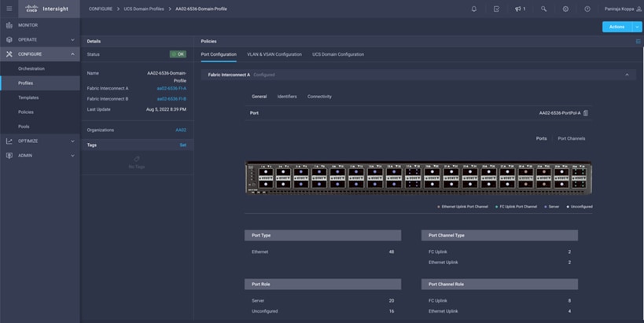Click the Ethernet row under Port Type

pyautogui.click(x=323, y=251)
